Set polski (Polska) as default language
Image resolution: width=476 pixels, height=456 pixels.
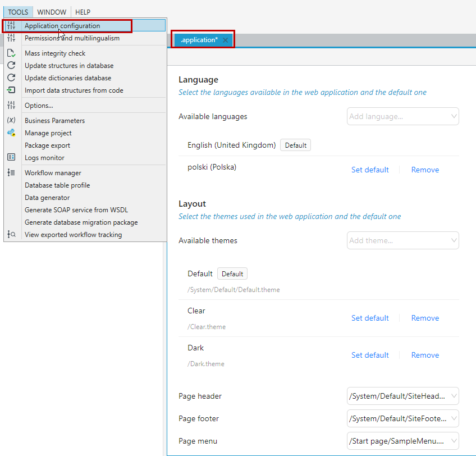(x=370, y=170)
